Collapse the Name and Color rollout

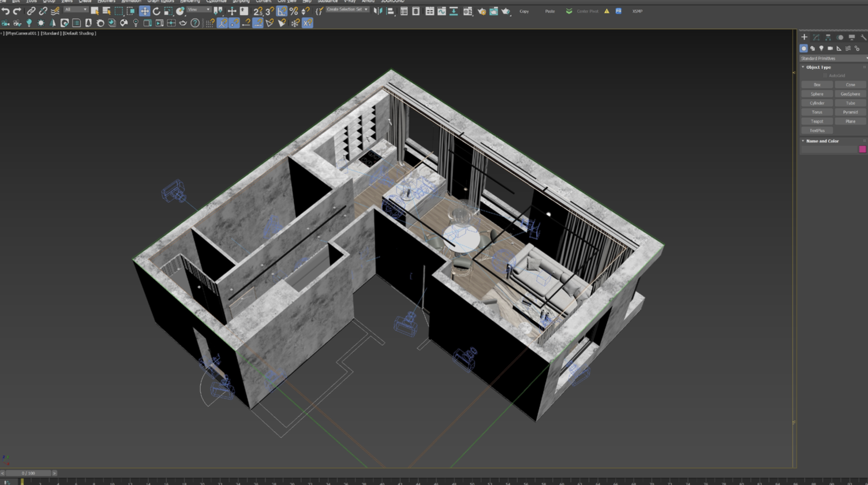coord(803,141)
